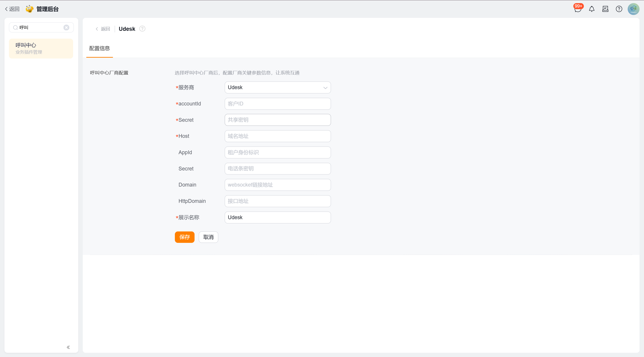
Task: Click the 呼叫中心厂商配置 section label
Action: [x=109, y=73]
